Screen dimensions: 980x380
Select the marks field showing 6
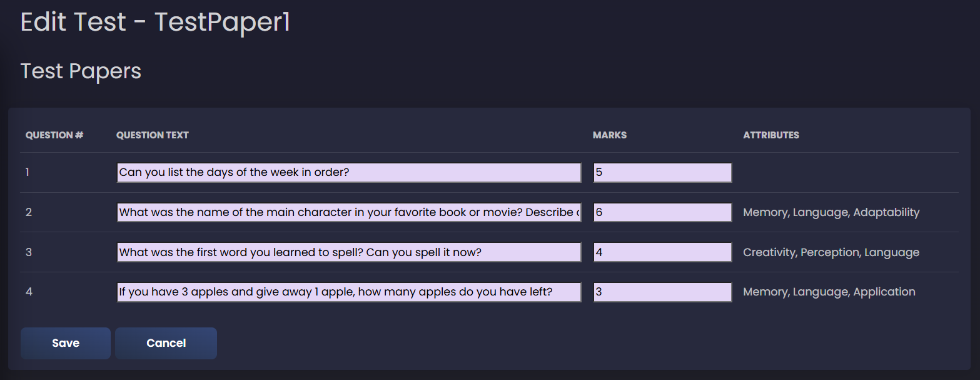click(x=662, y=212)
